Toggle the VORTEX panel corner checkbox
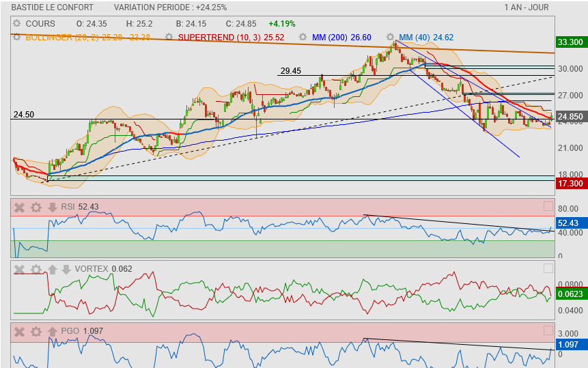The image size is (588, 368). [x=548, y=268]
